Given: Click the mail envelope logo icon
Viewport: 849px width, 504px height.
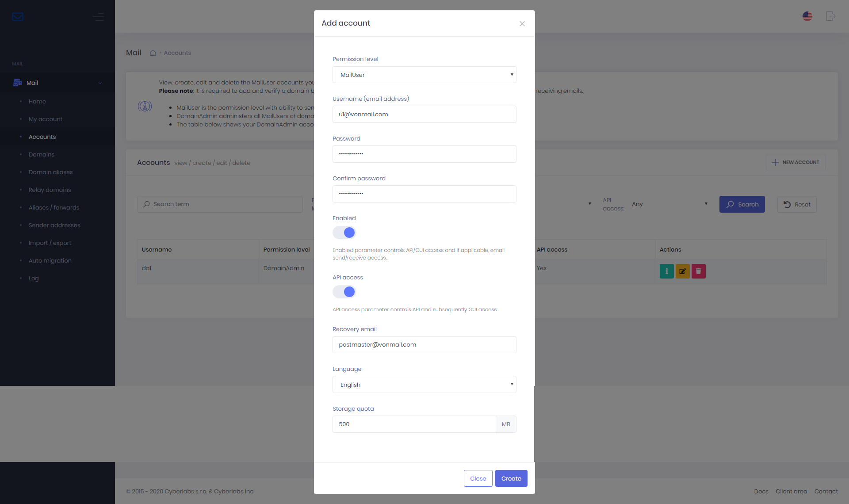Looking at the screenshot, I should [x=18, y=17].
